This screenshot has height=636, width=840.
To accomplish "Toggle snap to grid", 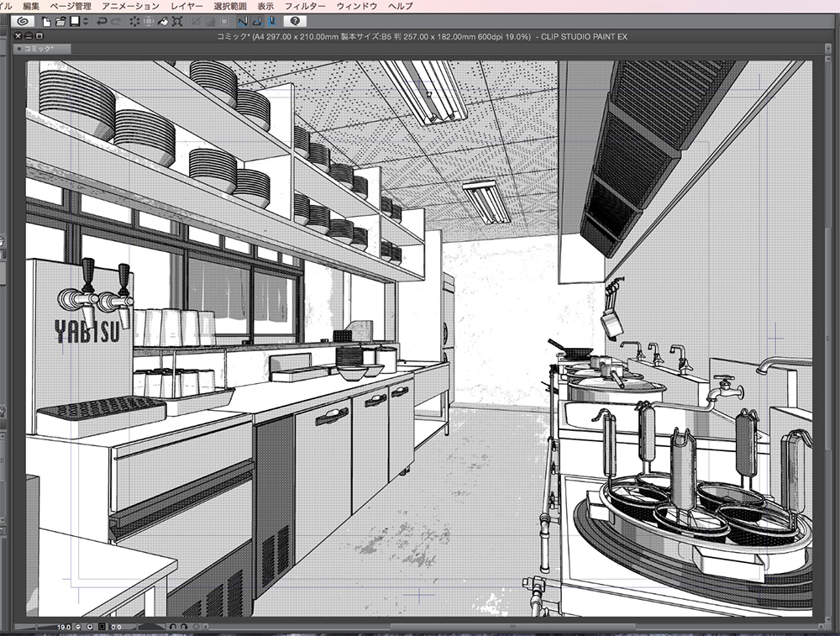I will click(x=271, y=22).
